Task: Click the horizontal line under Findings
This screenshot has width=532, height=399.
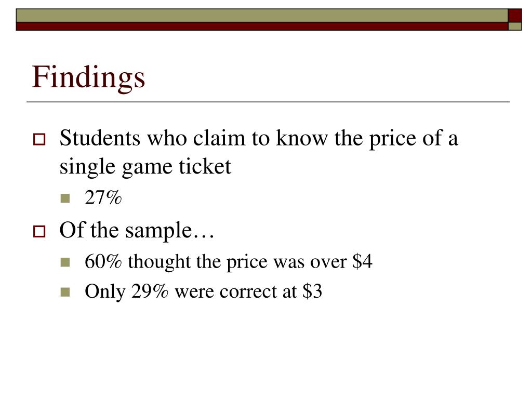Action: tap(268, 102)
